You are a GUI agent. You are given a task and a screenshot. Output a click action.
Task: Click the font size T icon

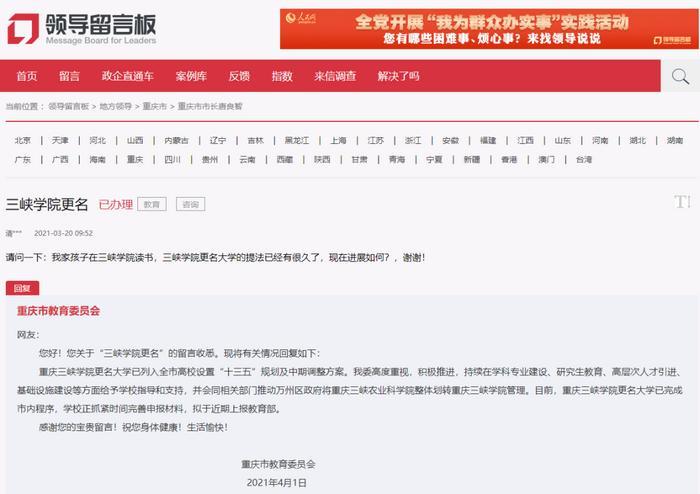click(682, 202)
